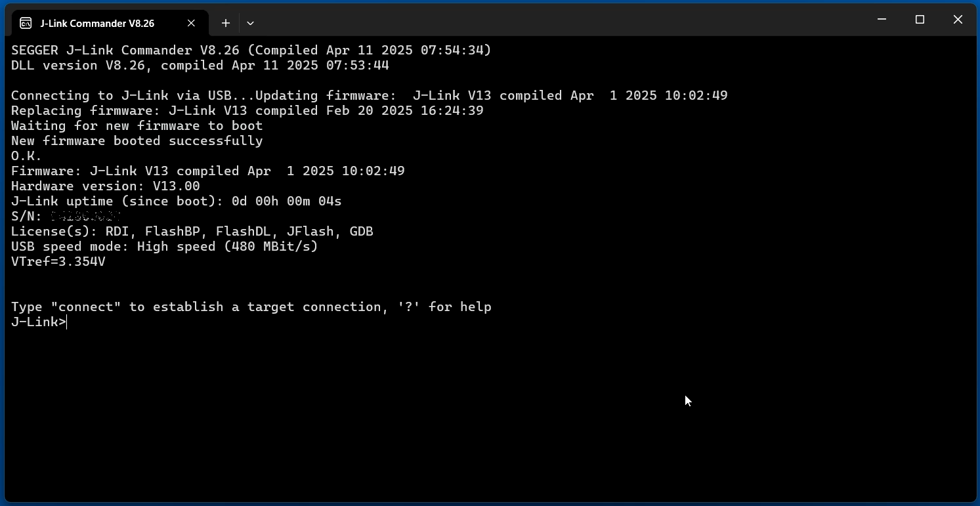Viewport: 980px width, 506px height.
Task: Click the Connecting to J-Link via USB line
Action: (370, 95)
